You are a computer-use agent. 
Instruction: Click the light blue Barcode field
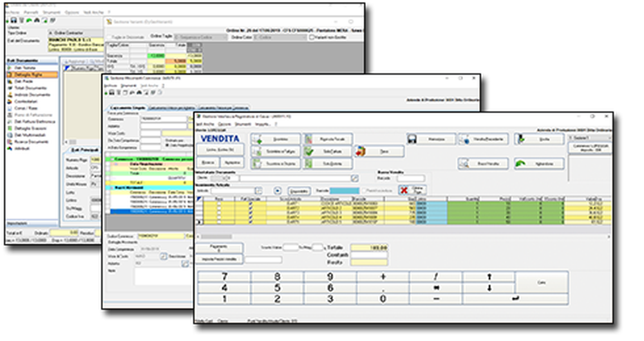tap(345, 191)
